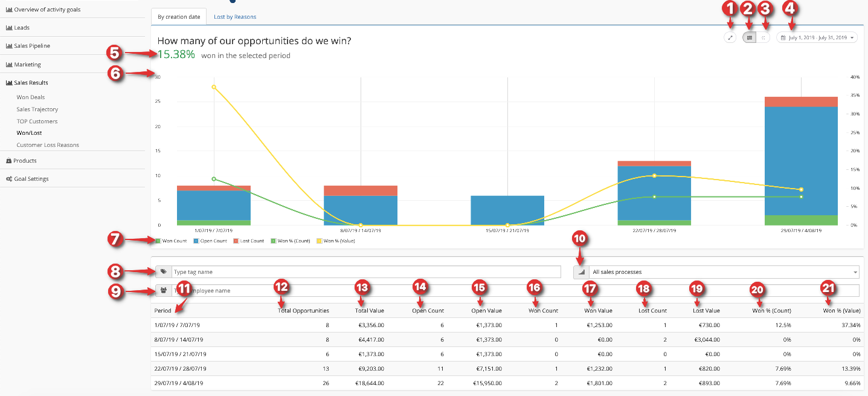868x396 pixels.
Task: Sort by Won % (Count) column header
Action: (x=771, y=311)
